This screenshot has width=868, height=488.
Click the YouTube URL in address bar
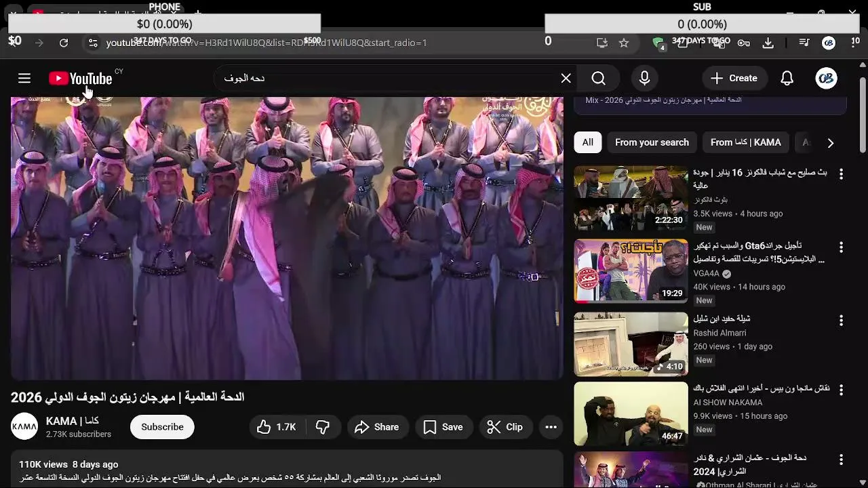tap(267, 43)
